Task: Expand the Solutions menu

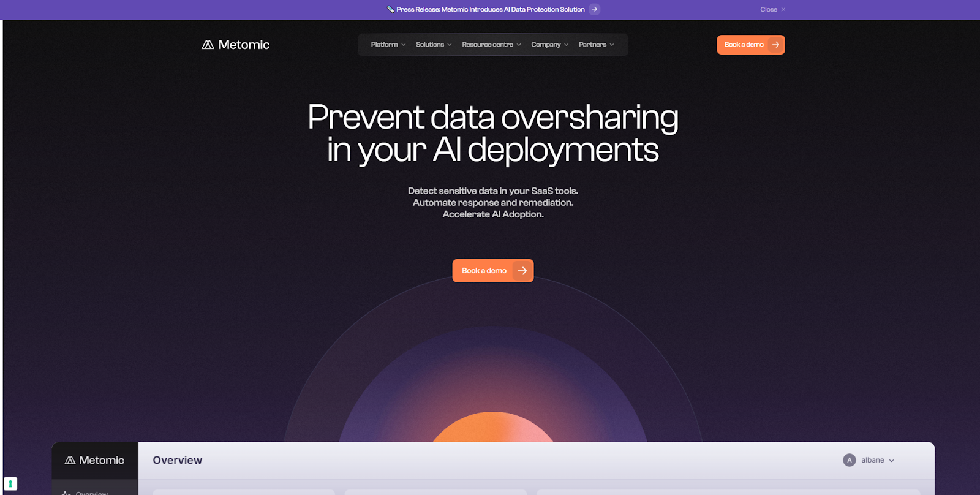Action: [434, 45]
